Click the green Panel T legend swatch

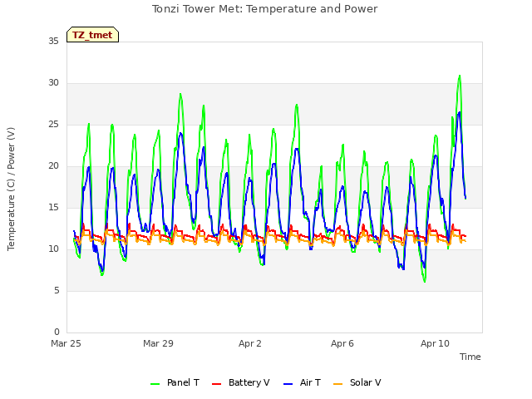click(155, 384)
